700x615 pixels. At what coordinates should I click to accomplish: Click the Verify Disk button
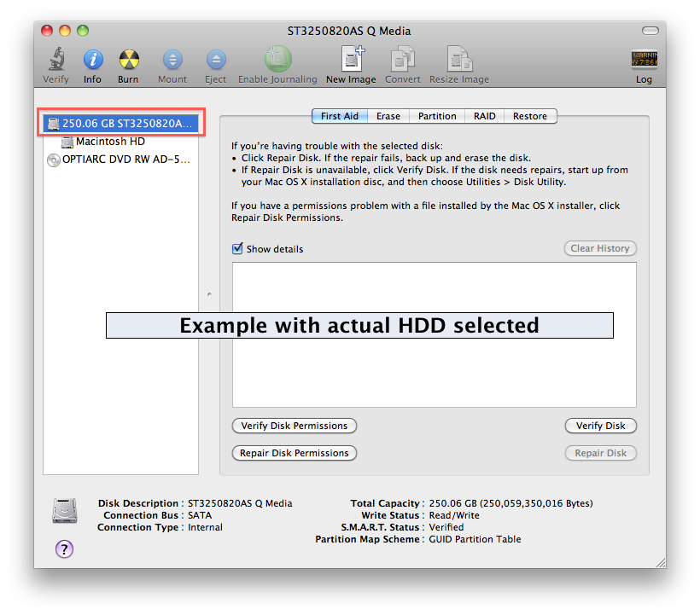(x=600, y=426)
